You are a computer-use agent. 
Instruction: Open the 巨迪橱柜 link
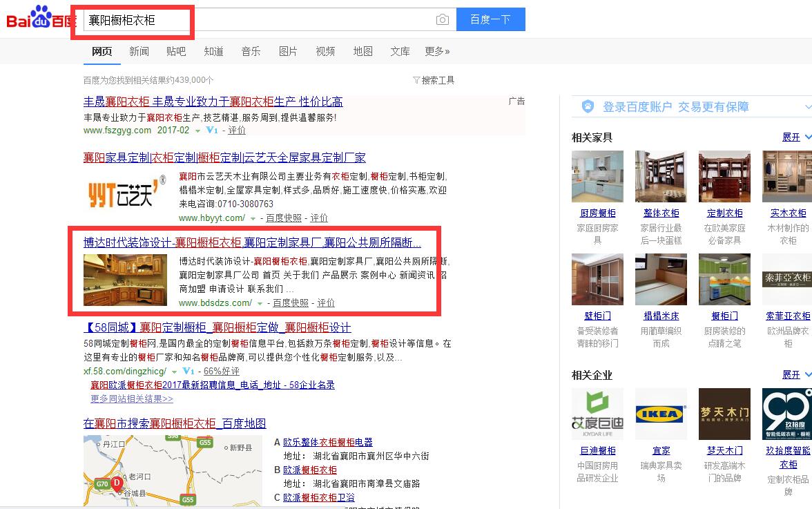click(x=598, y=451)
